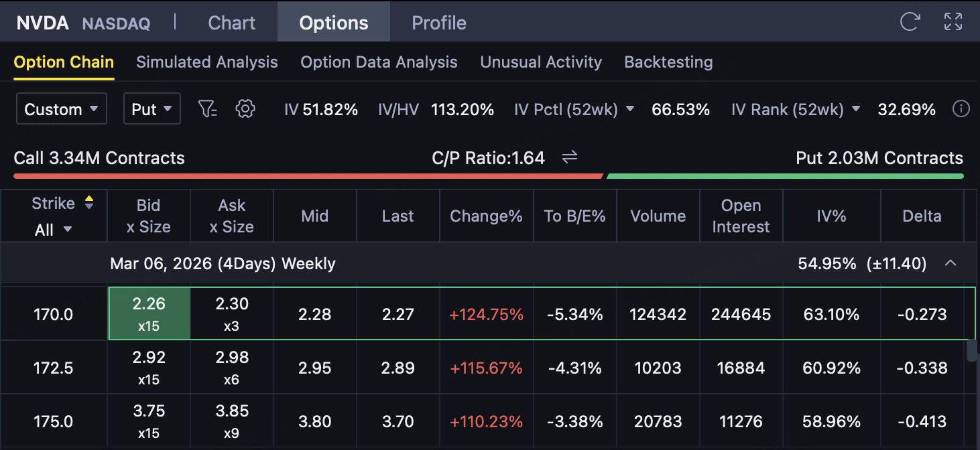Image resolution: width=980 pixels, height=450 pixels.
Task: Click the 2.26 bid for 170.0 strike
Action: coord(149,313)
